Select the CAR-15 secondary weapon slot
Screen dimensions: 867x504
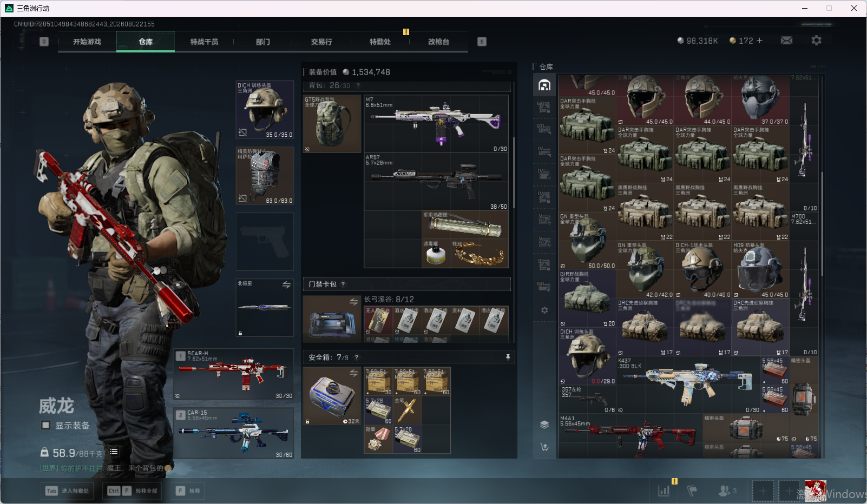[x=234, y=433]
